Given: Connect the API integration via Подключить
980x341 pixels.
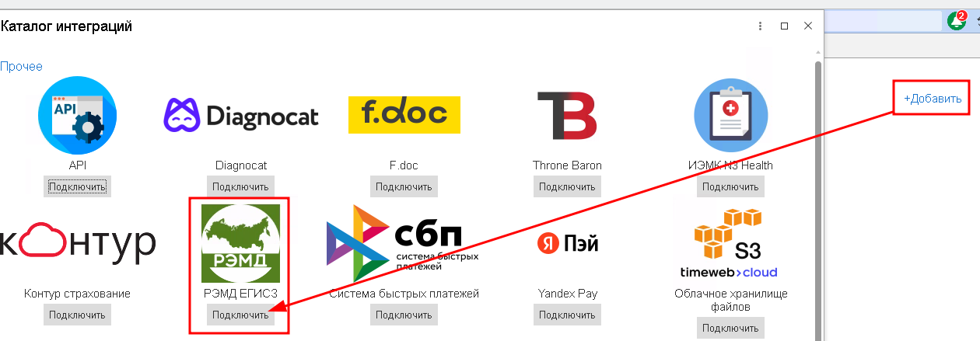Looking at the screenshot, I should point(77,186).
